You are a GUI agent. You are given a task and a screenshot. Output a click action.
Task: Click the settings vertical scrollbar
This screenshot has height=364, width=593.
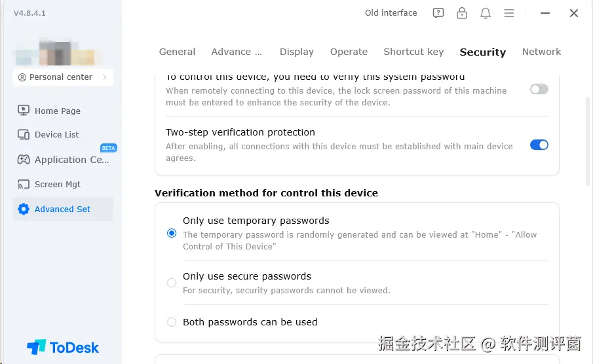pyautogui.click(x=588, y=137)
